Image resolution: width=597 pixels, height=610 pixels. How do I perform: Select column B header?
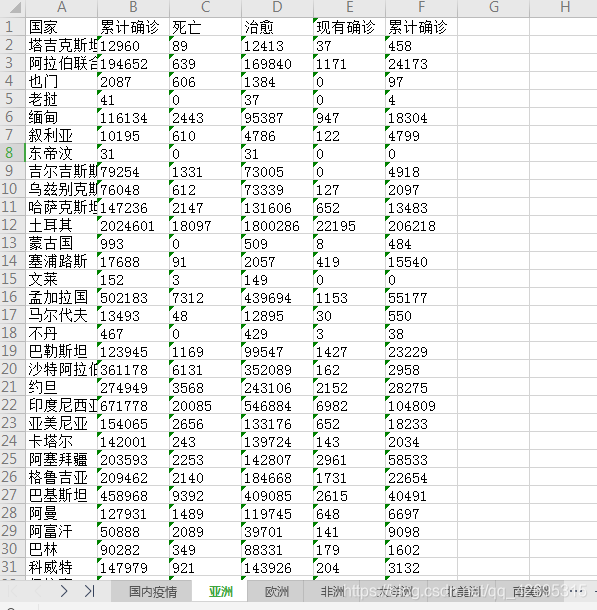[x=133, y=7]
